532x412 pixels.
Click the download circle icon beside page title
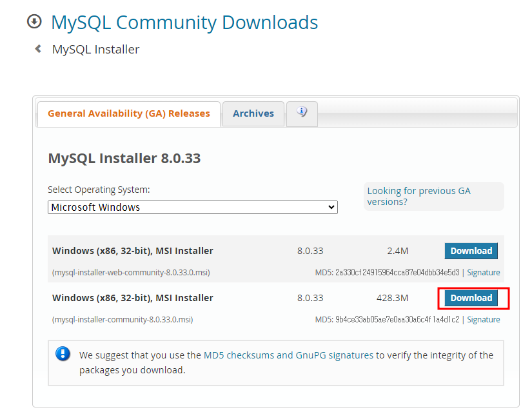click(34, 22)
